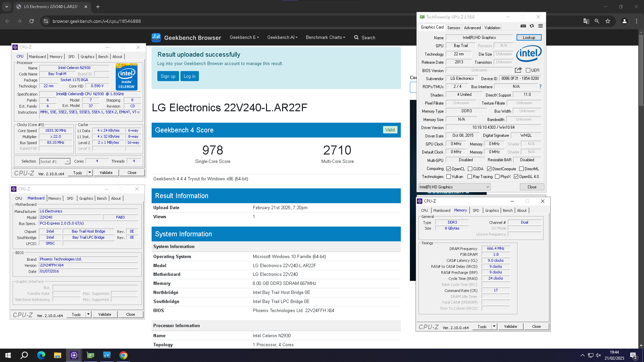Image resolution: width=644 pixels, height=362 pixels.
Task: Expand Tools arrow in CPU-Z Memory window
Action: 494,326
